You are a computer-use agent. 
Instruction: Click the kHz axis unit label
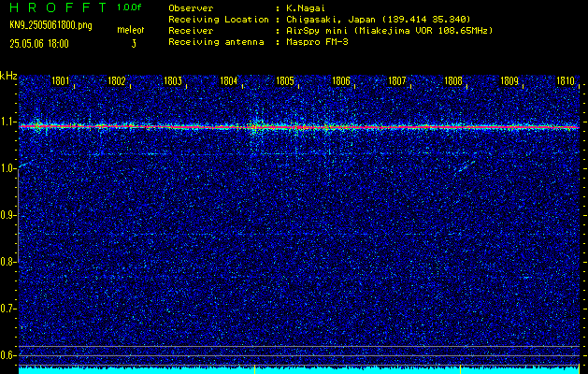click(8, 76)
